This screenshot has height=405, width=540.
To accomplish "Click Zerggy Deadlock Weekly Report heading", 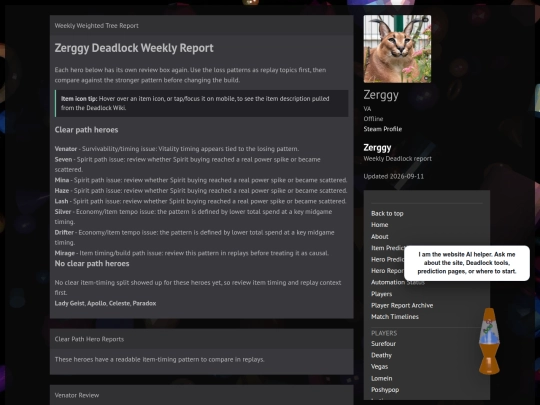I will tap(134, 48).
